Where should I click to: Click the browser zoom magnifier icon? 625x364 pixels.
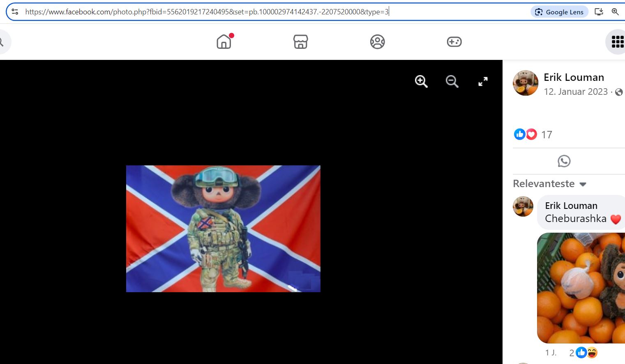coord(615,12)
